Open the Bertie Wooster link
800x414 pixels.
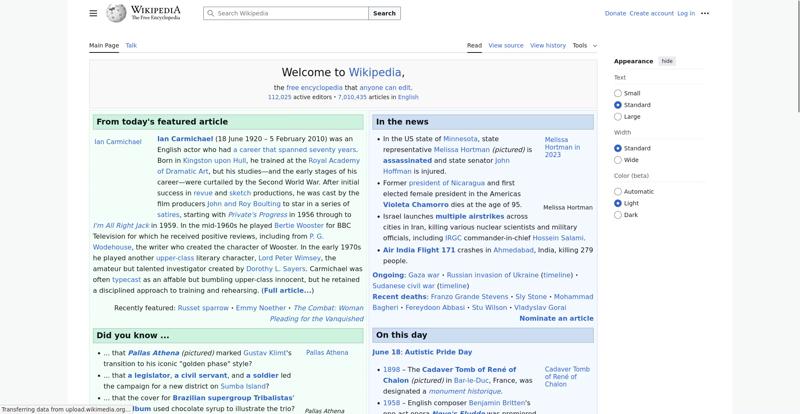pyautogui.click(x=299, y=225)
